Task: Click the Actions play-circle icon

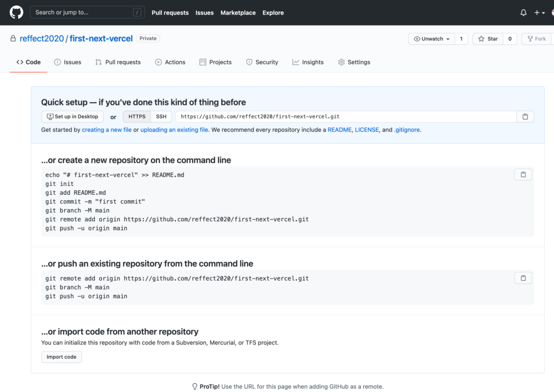Action: (x=158, y=62)
